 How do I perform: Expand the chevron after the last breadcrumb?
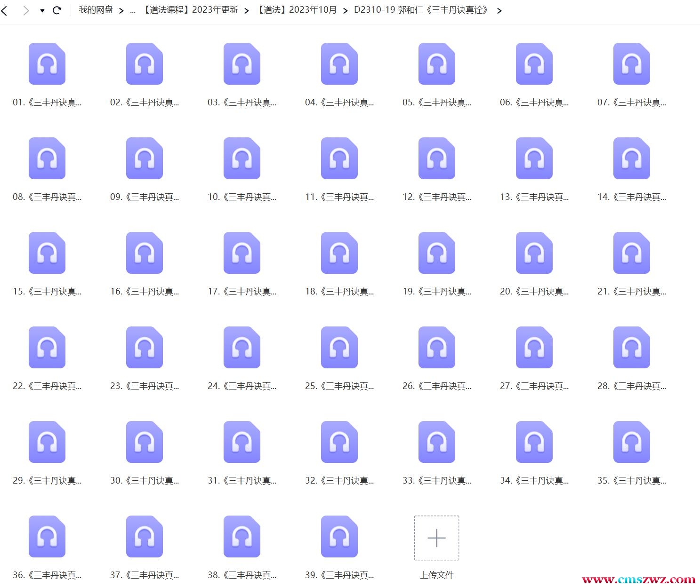pos(499,10)
